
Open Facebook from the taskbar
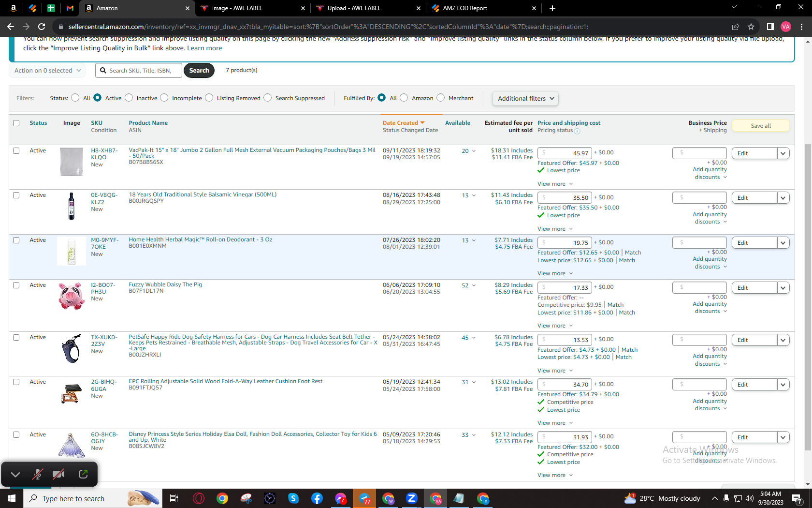[317, 498]
